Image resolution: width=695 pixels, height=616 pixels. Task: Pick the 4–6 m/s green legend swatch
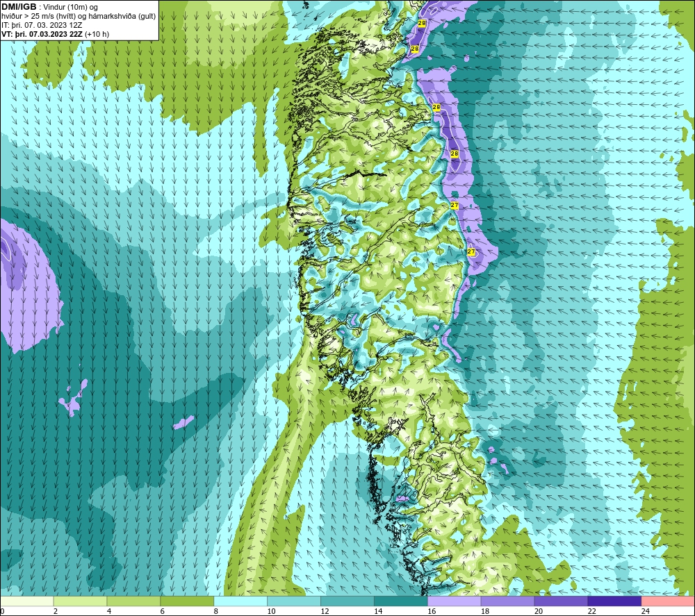[133, 601]
